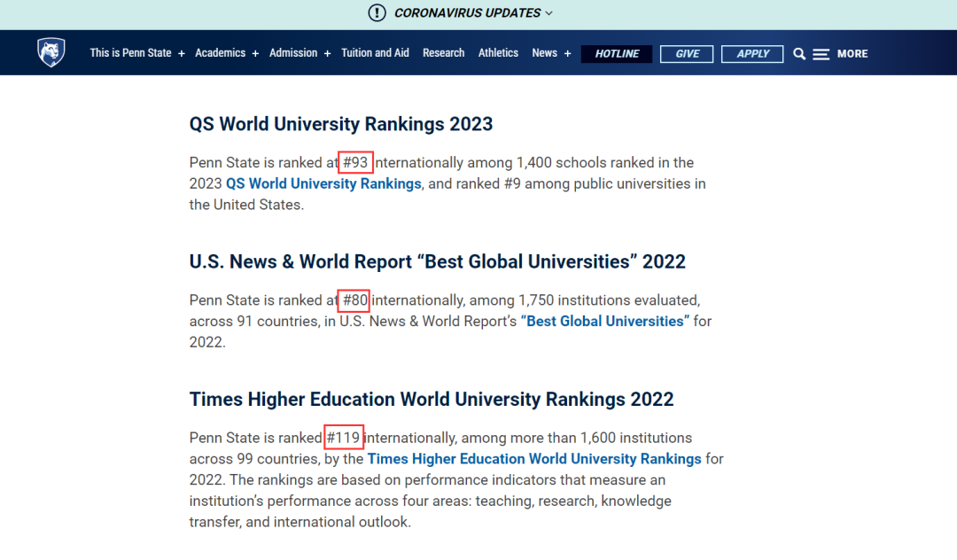Expand the Coronavirus Updates chevron
Image resolution: width=957 pixels, height=560 pixels.
click(549, 13)
